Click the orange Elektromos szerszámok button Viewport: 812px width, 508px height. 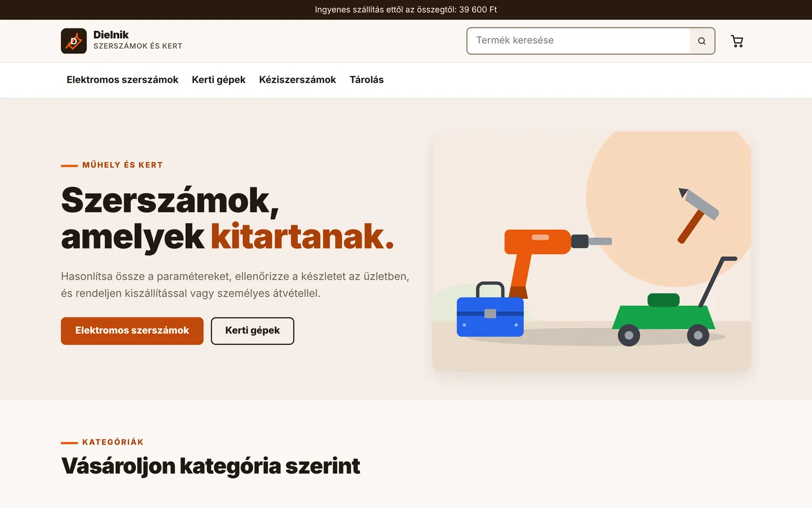tap(132, 331)
